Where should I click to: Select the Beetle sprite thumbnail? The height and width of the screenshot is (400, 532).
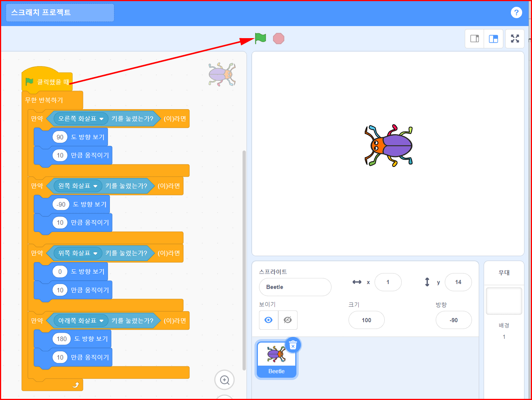point(276,359)
